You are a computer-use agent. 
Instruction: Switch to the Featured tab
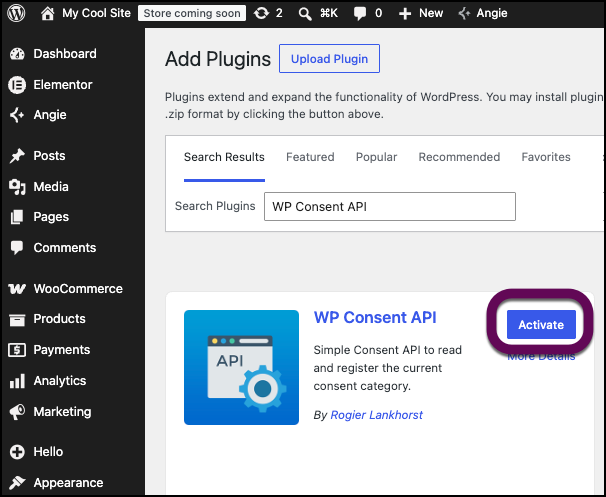tap(310, 157)
